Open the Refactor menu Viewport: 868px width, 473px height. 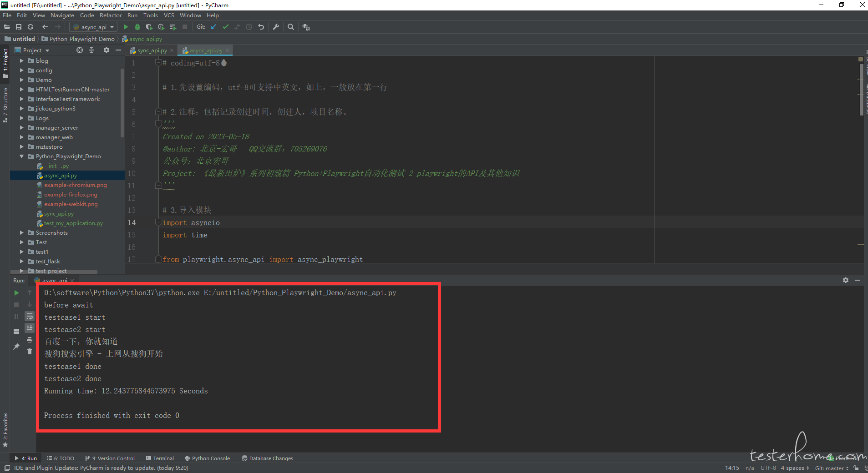111,15
